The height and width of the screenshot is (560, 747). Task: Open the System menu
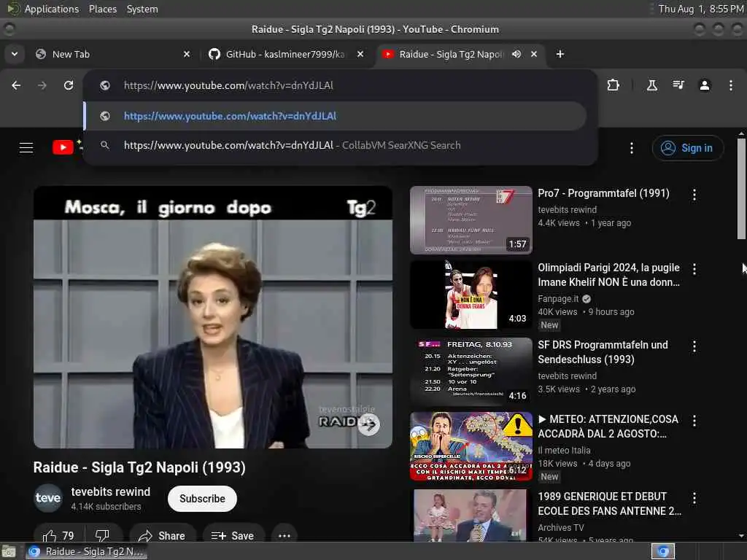coord(142,9)
